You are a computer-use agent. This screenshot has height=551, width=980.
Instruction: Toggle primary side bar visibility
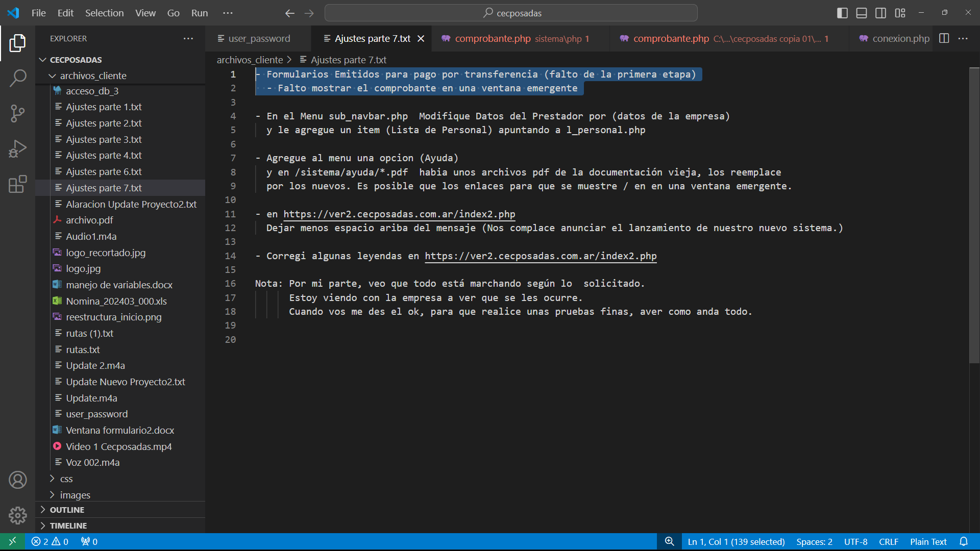click(x=842, y=13)
